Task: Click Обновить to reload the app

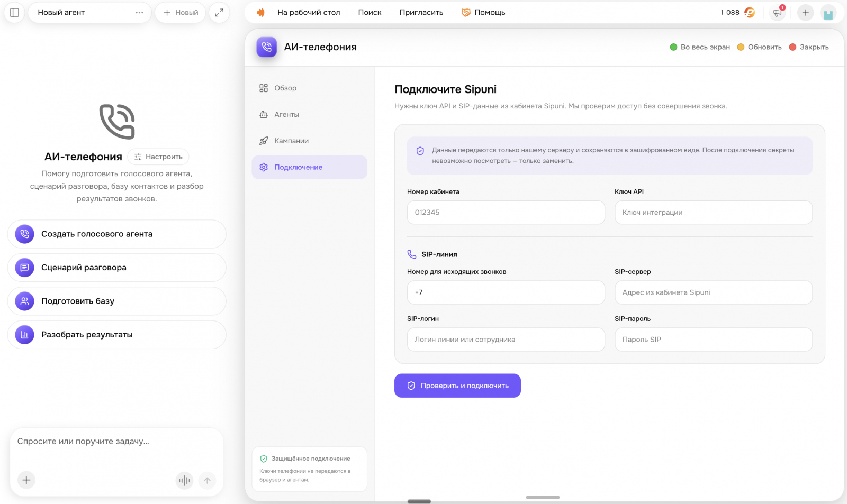Action: tap(760, 47)
